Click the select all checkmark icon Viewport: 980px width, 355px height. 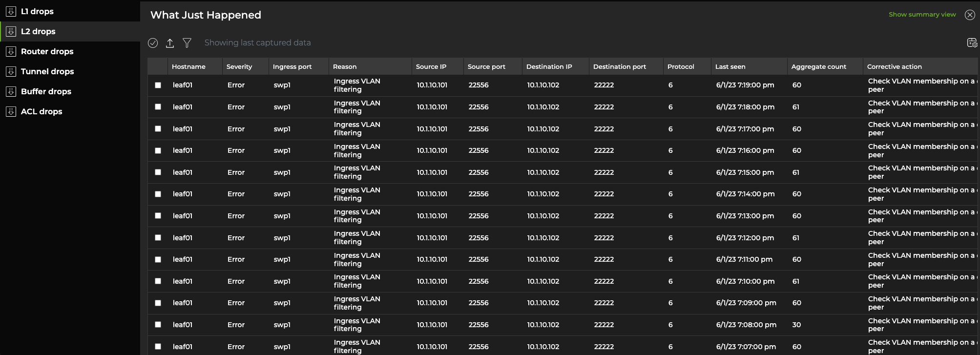pyautogui.click(x=153, y=43)
